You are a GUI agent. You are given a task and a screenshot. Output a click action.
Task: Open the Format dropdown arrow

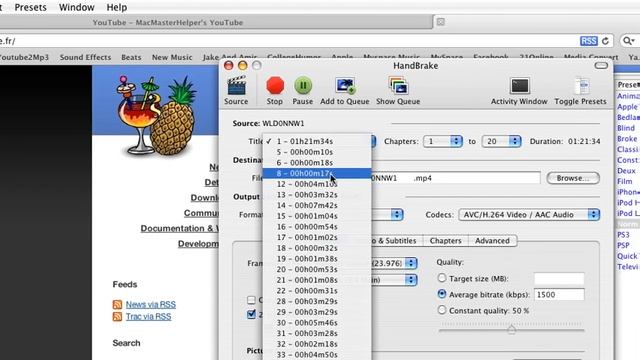[397, 215]
